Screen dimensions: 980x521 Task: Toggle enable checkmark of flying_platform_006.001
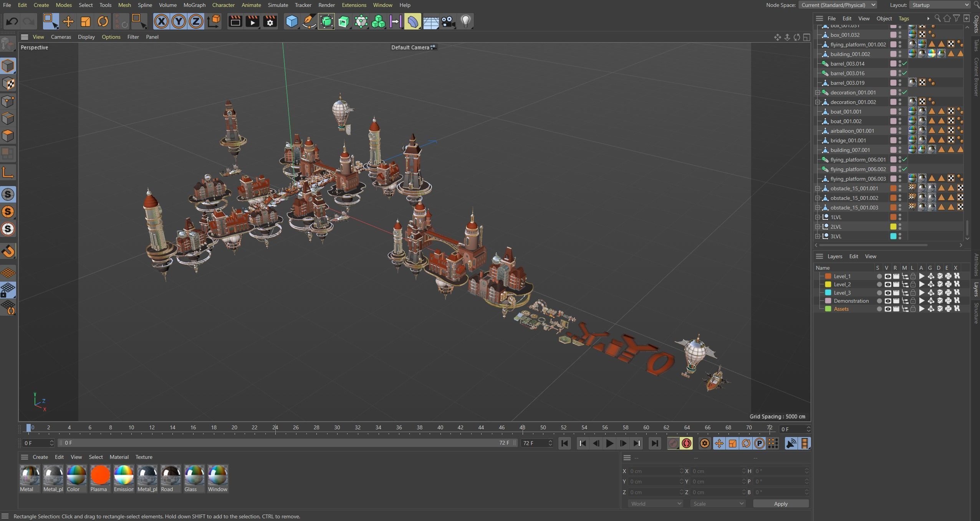(x=905, y=160)
